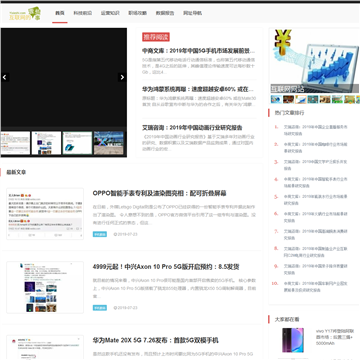Click the 大家都在看 section heading
The width and height of the screenshot is (360, 360).
tap(287, 319)
